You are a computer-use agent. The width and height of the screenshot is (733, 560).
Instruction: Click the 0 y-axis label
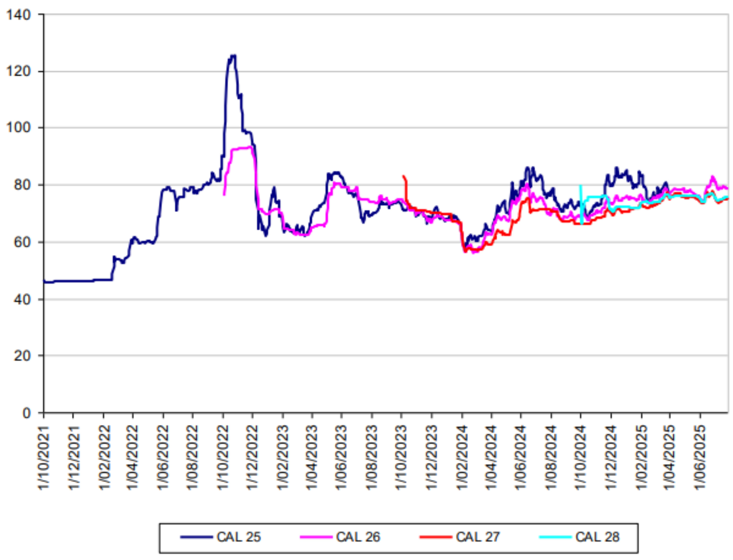(27, 413)
